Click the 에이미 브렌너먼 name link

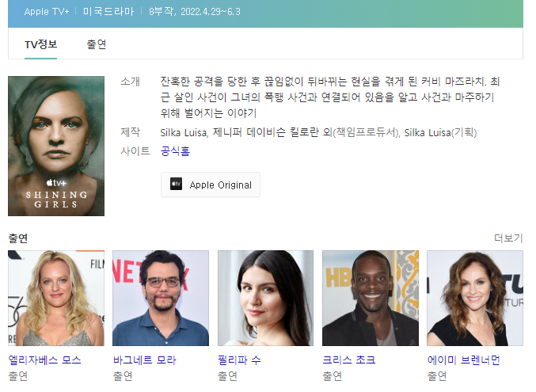pyautogui.click(x=463, y=360)
